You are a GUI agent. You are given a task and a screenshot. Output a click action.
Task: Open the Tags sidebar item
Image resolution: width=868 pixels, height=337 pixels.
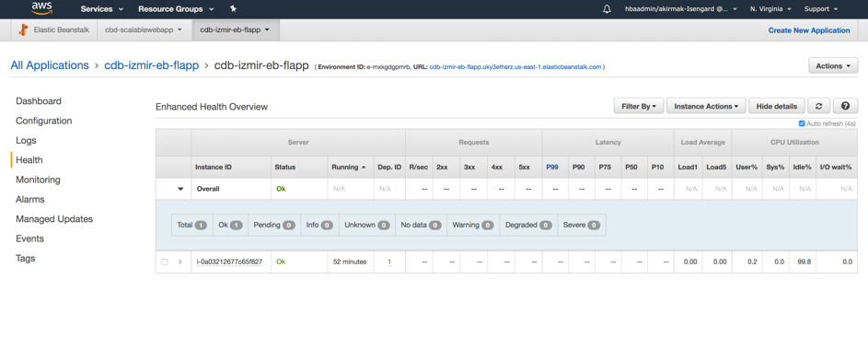tap(26, 259)
